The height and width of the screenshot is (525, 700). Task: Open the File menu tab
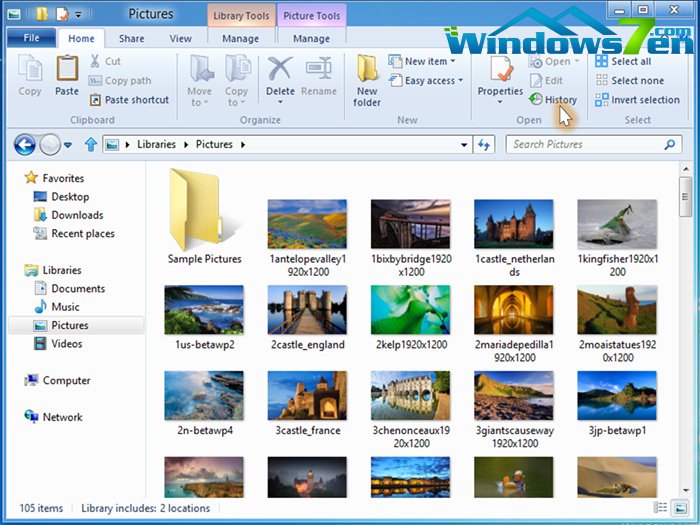click(31, 39)
